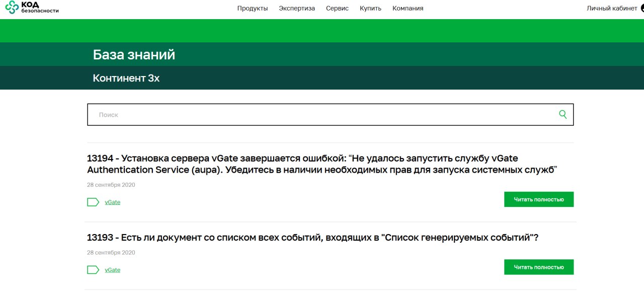Screen dimensions: 644x291
Task: Click the tag icon beside vGate in article 13193
Action: click(x=93, y=270)
